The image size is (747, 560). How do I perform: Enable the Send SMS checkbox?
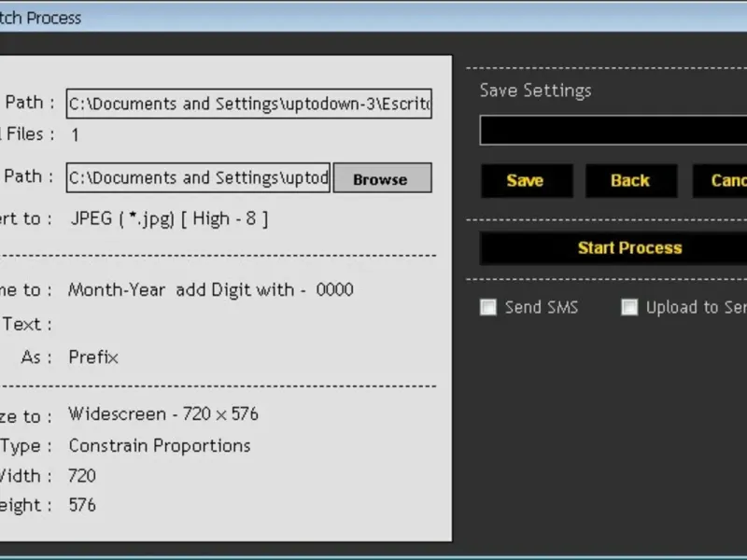pyautogui.click(x=488, y=307)
